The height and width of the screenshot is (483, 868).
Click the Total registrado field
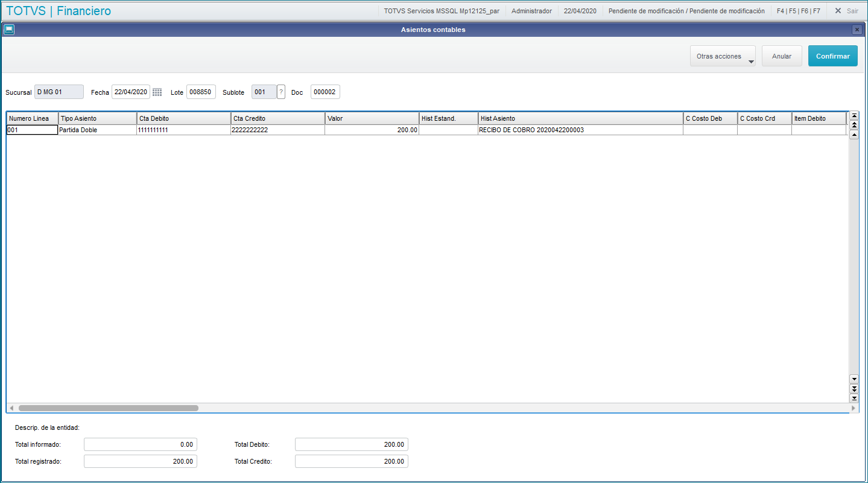click(x=141, y=461)
